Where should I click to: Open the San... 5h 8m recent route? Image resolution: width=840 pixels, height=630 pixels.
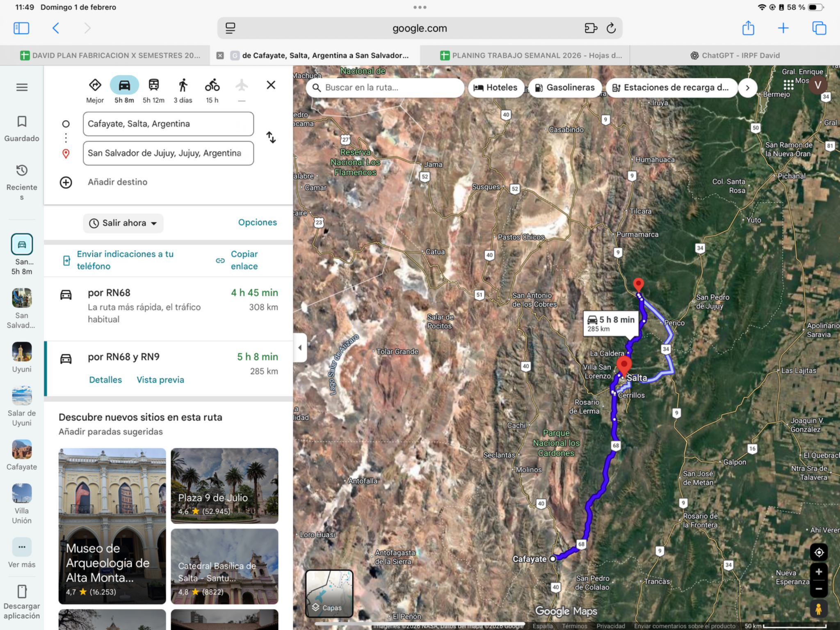point(22,254)
